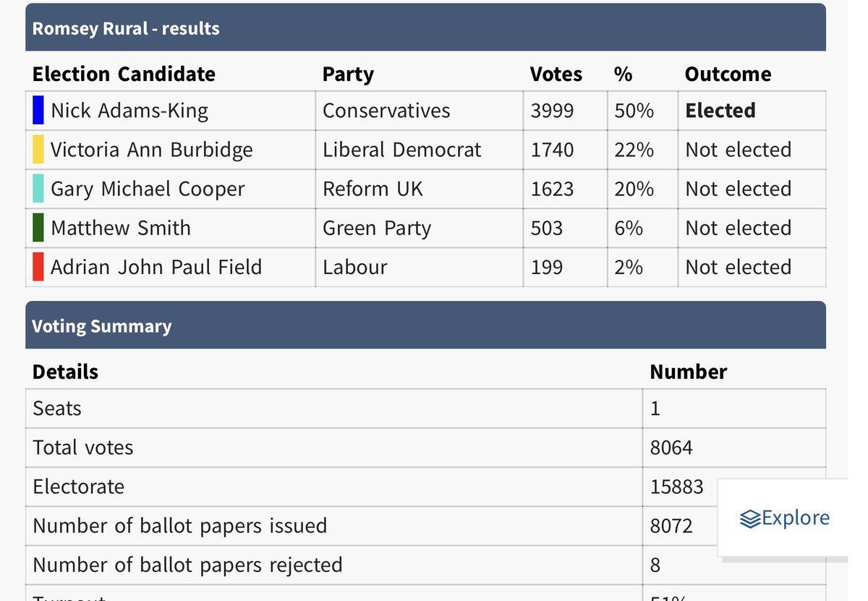Click the Votes column header
Image resolution: width=868 pixels, height=601 pixels.
tap(556, 74)
